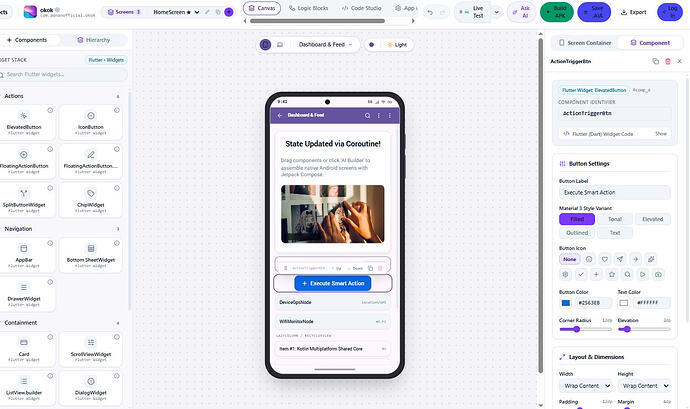Select the Tonal style variant
The width and height of the screenshot is (690, 409).
(615, 219)
